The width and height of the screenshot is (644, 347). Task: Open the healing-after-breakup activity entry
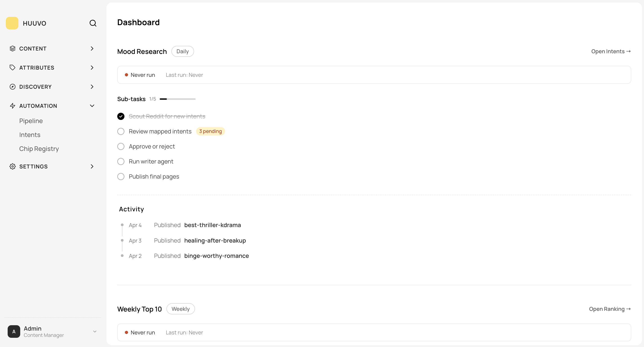(x=215, y=241)
